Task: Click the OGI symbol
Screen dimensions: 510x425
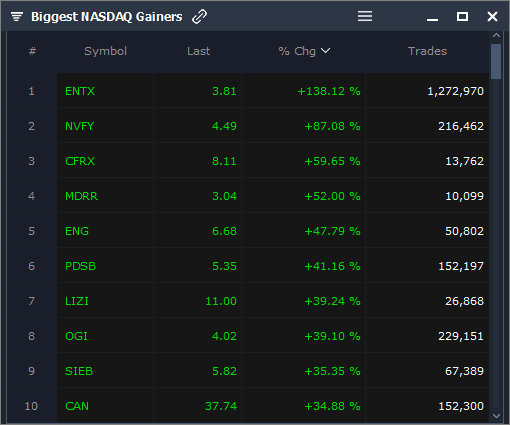Action: pos(76,336)
